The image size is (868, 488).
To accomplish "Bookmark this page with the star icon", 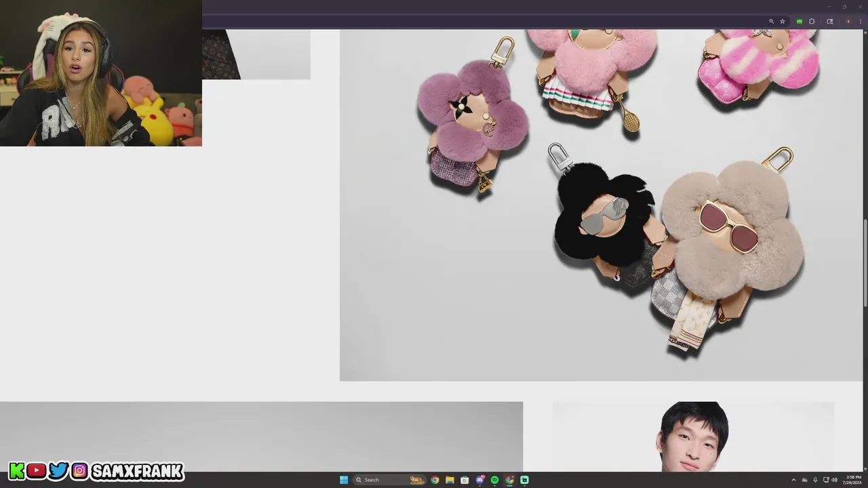I will click(783, 22).
